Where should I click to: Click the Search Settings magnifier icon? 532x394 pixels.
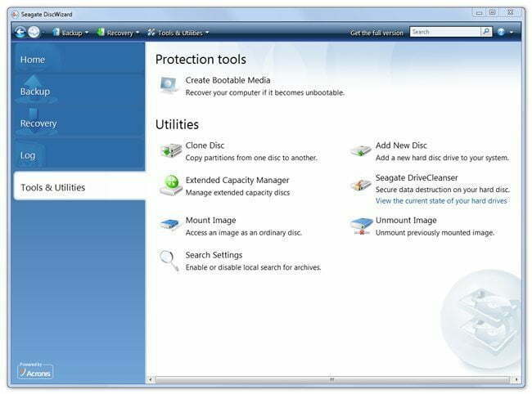169,261
